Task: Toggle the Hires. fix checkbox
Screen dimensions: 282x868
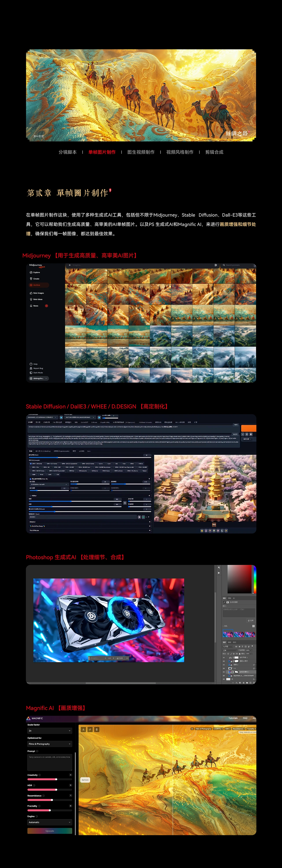Action: 31,479
